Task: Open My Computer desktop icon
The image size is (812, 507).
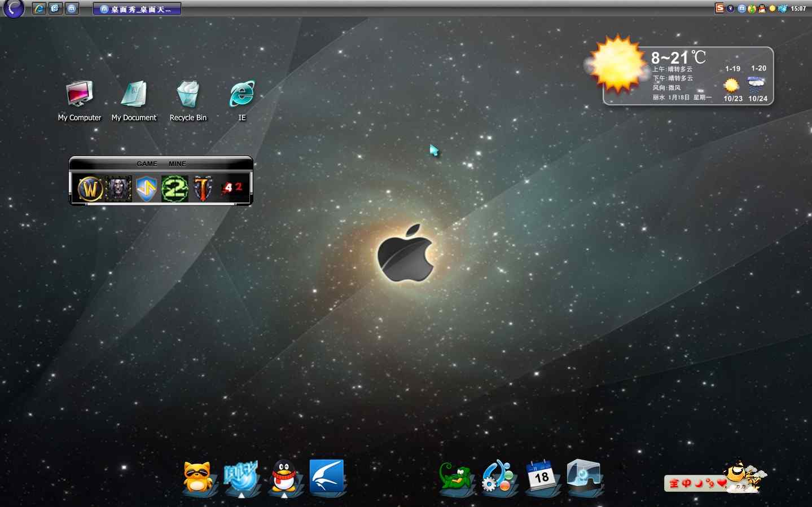Action: [80, 101]
